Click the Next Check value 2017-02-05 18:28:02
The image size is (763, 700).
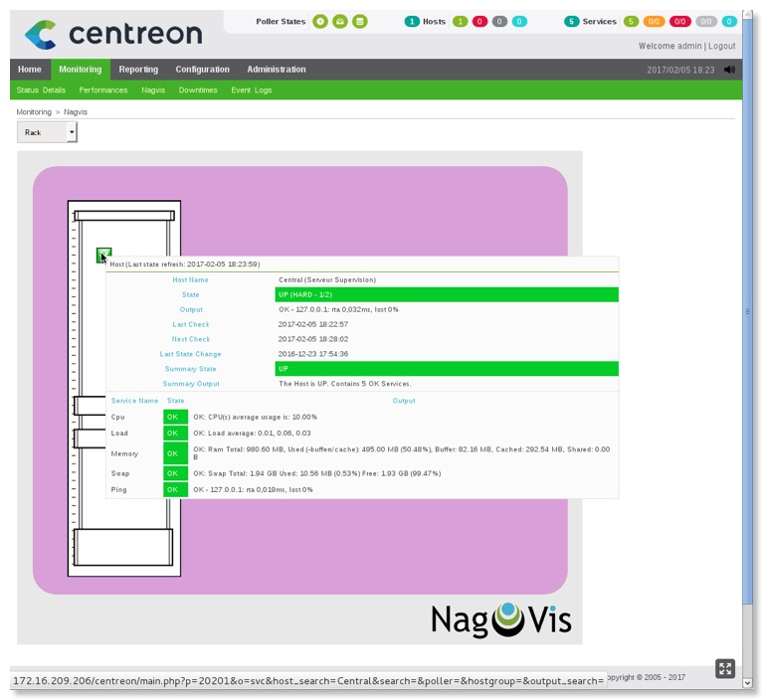pos(313,339)
